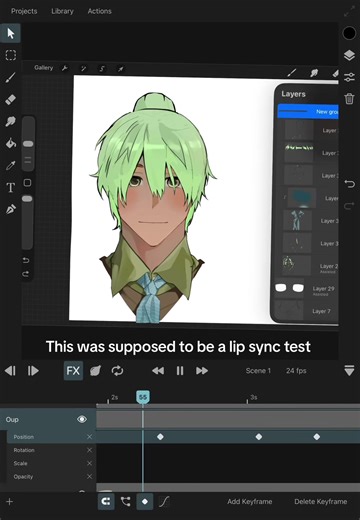The width and height of the screenshot is (360, 520).
Task: Click the rewind button
Action: pyautogui.click(x=158, y=371)
